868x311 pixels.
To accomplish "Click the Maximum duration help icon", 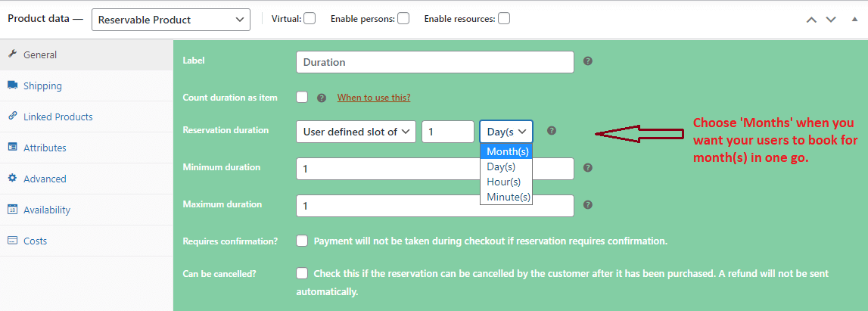I will tap(588, 204).
